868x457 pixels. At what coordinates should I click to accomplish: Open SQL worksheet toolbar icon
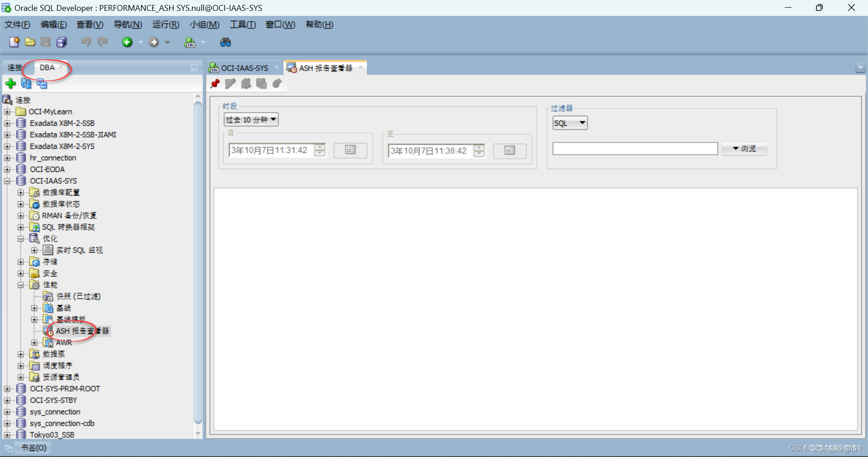point(190,42)
